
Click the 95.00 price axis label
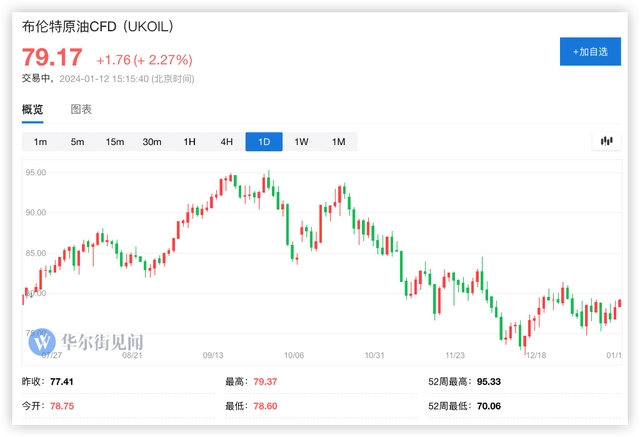click(x=38, y=172)
